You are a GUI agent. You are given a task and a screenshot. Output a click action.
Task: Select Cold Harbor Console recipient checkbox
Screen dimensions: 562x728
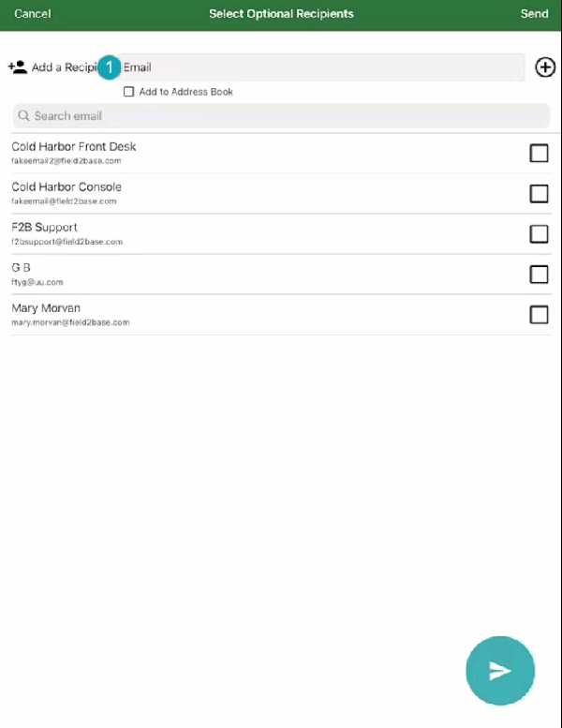tap(539, 194)
